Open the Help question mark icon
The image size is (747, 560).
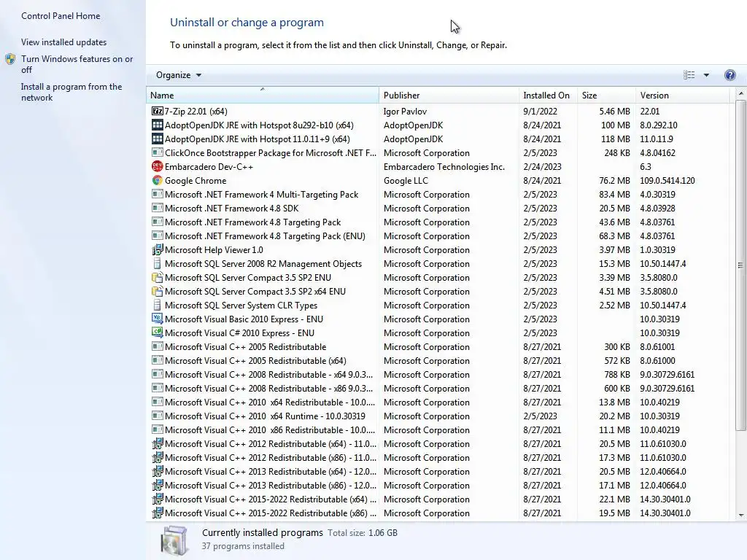pyautogui.click(x=729, y=75)
